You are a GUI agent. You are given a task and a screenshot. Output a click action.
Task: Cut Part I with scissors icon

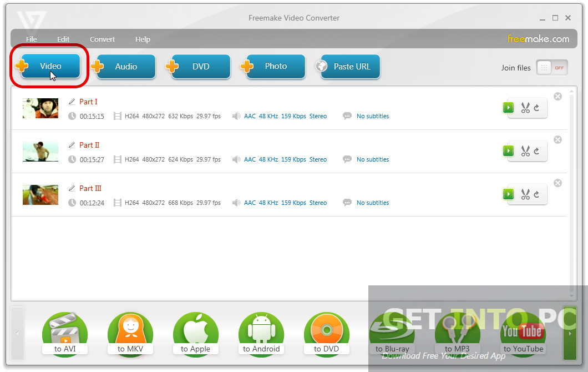(525, 108)
